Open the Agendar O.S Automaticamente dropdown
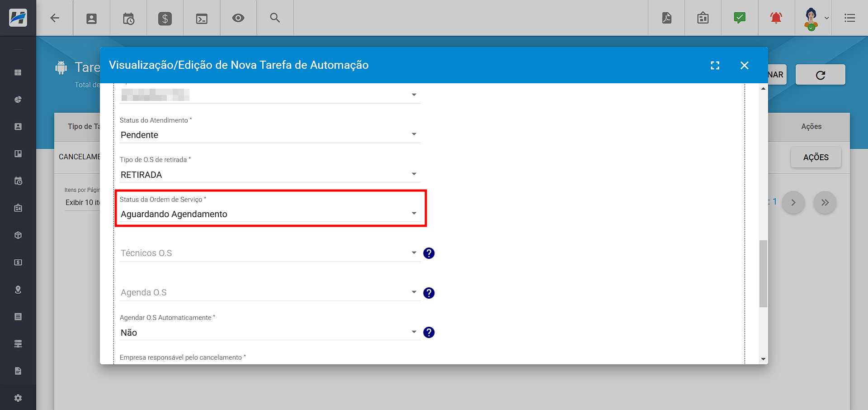The image size is (868, 410). pyautogui.click(x=270, y=333)
